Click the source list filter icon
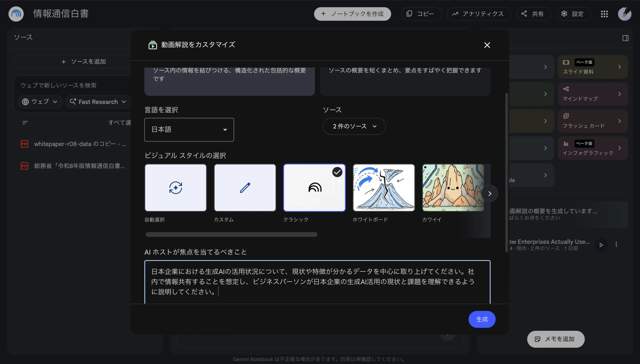The image size is (640, 364). (25, 122)
